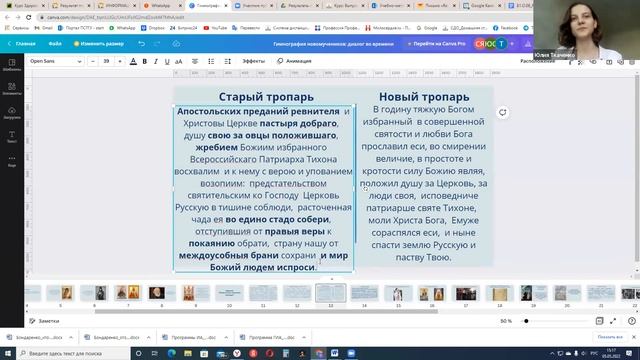Image resolution: width=640 pixels, height=360 pixels.
Task: Expand options for second Программа download
Action: 304,338
